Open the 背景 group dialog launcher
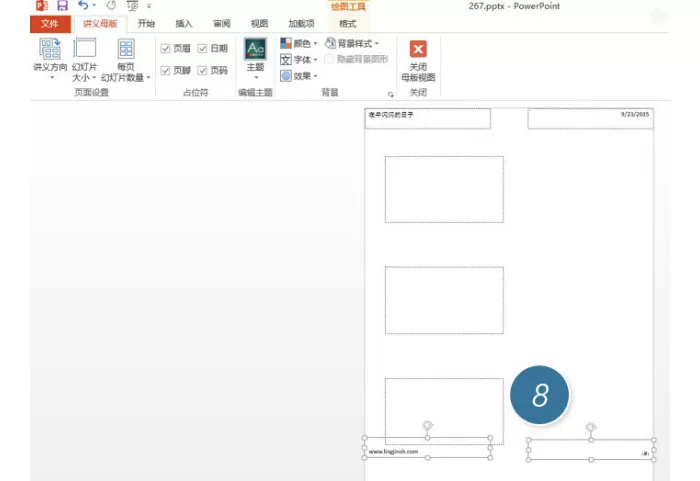Screen dimensions: 700x481 click(391, 95)
